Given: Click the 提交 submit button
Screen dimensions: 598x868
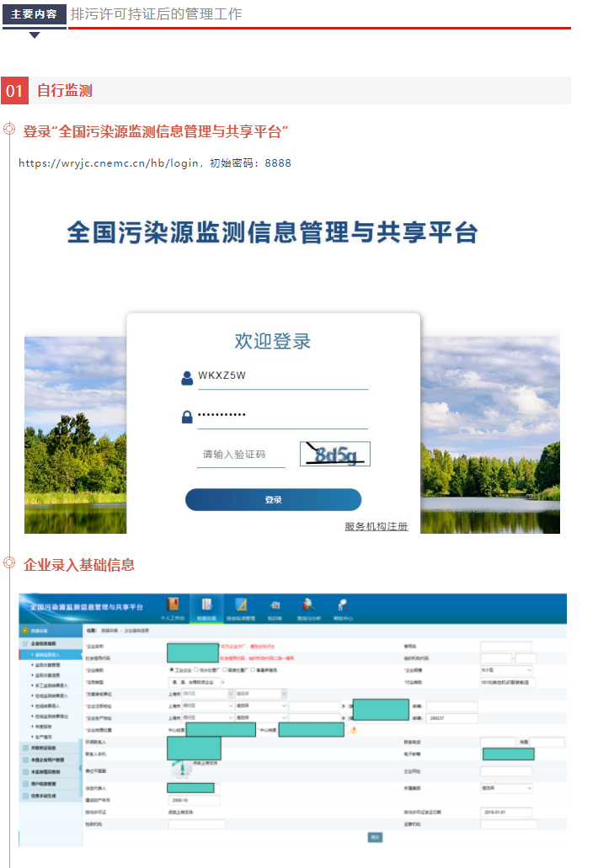Looking at the screenshot, I should pos(375,837).
